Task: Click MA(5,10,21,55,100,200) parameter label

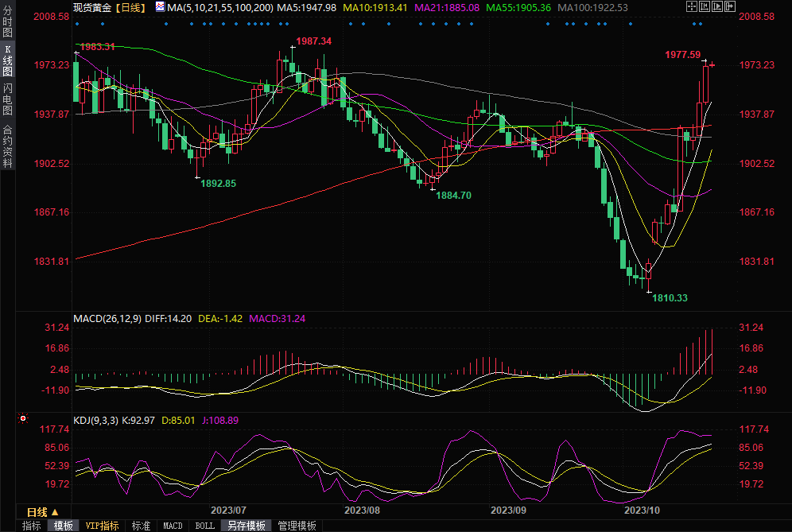Action: click(x=219, y=7)
